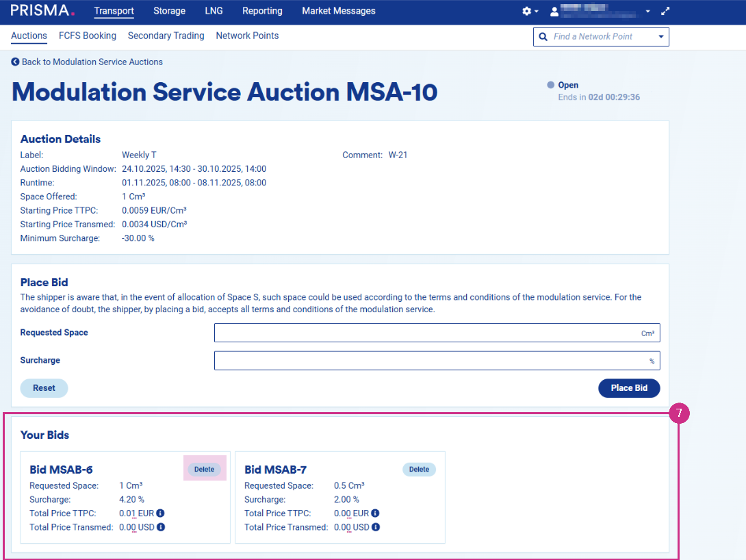Focus the Requested Space input field

(x=437, y=333)
